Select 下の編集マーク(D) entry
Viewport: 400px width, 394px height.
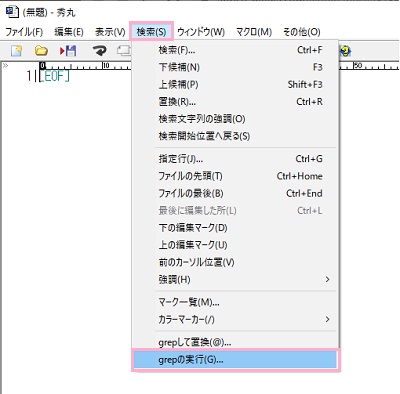[x=235, y=228]
